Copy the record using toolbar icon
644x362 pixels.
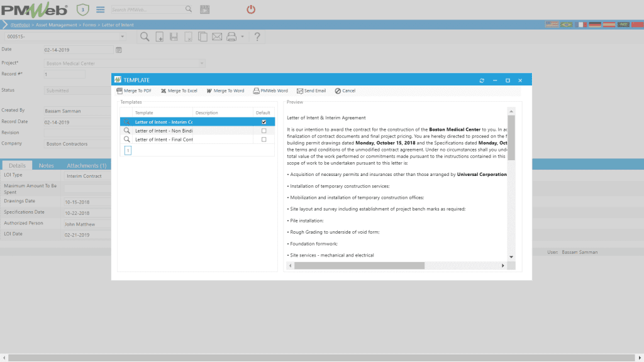point(203,37)
